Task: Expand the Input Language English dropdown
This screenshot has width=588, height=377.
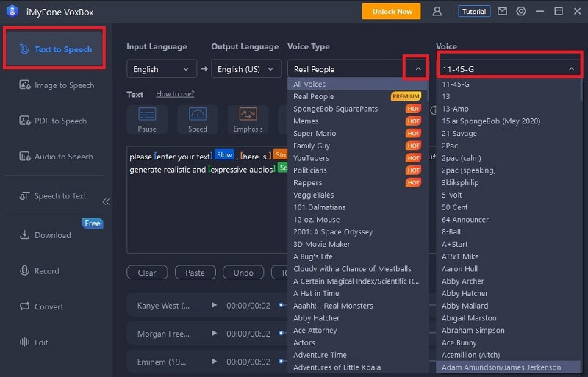Action: 162,69
